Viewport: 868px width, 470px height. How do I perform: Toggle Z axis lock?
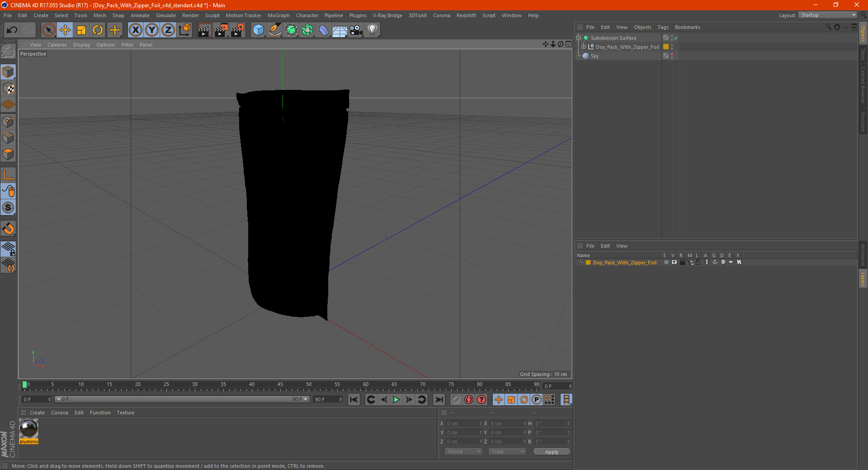tap(168, 30)
